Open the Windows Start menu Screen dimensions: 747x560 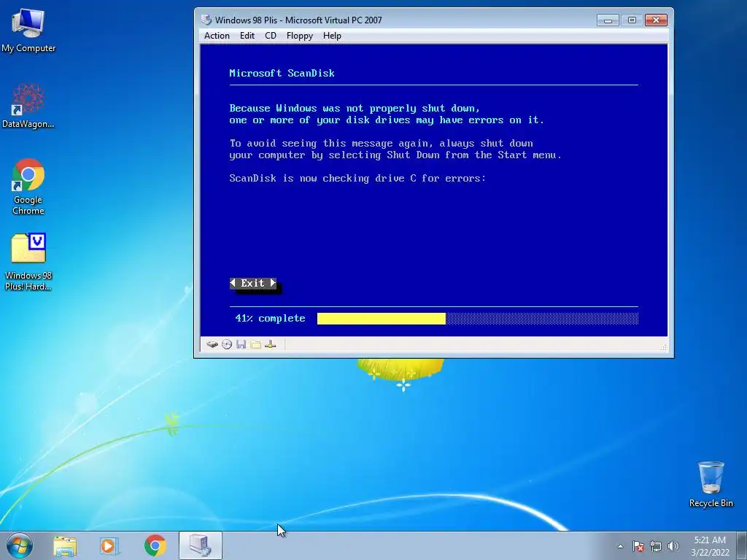pyautogui.click(x=20, y=545)
